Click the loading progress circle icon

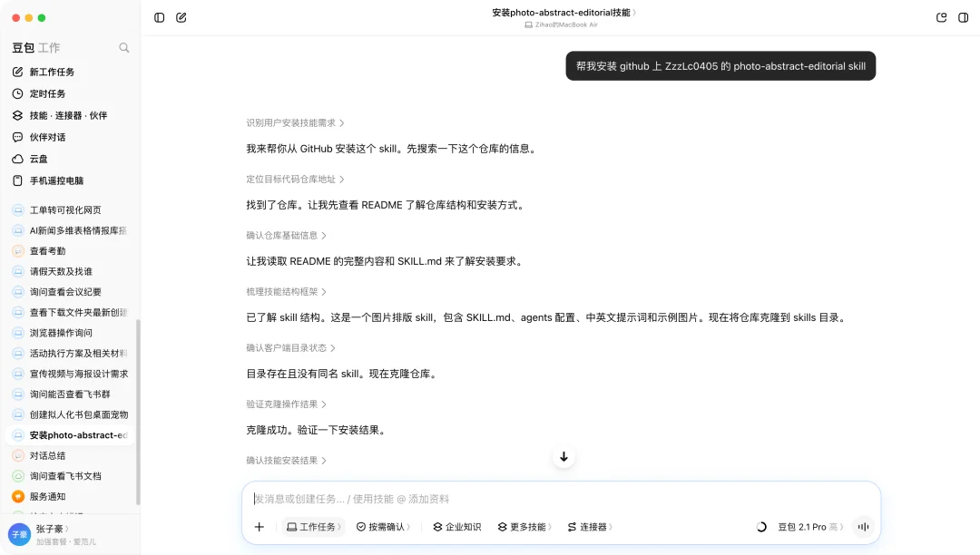[x=761, y=527]
